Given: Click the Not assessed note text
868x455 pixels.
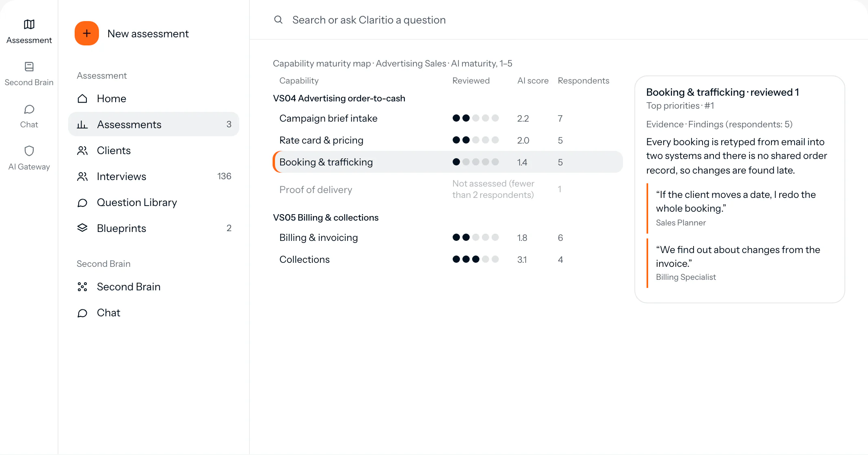Looking at the screenshot, I should click(x=493, y=189).
